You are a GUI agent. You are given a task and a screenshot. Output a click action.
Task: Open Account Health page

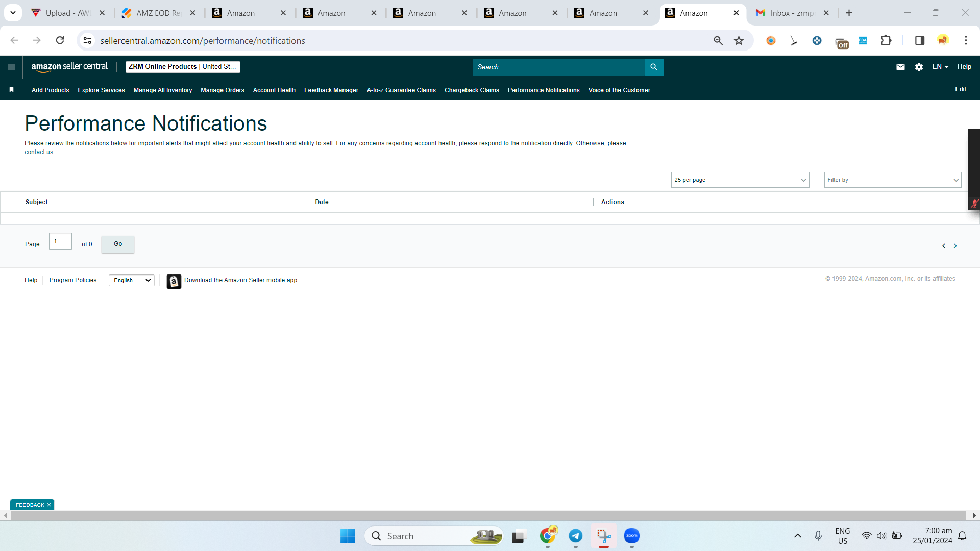click(274, 90)
